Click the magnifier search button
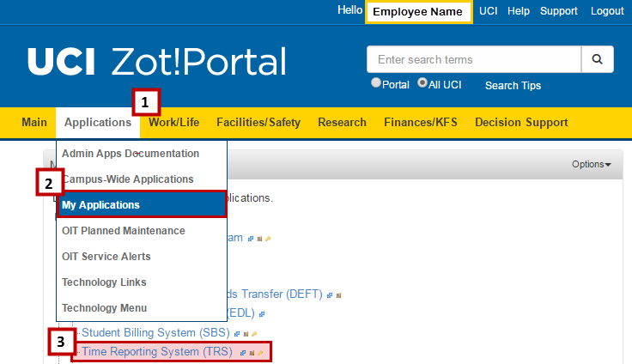This screenshot has height=364, width=632. tap(598, 59)
